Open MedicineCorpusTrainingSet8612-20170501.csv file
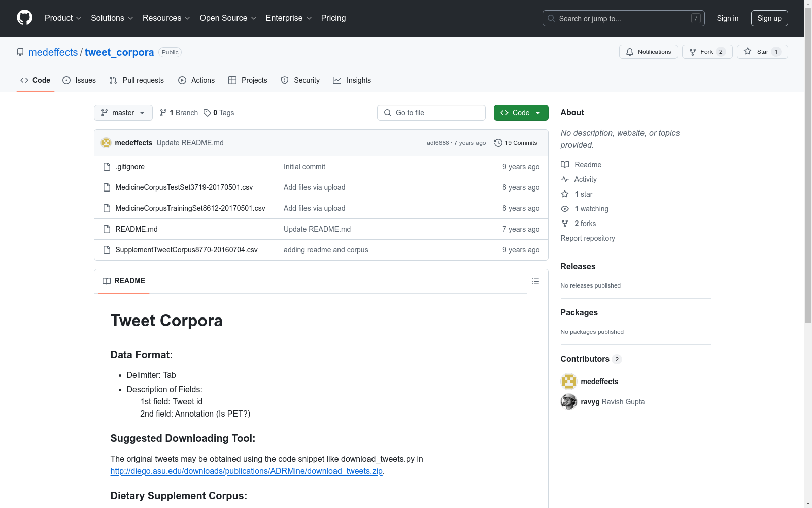The height and width of the screenshot is (508, 812). click(x=190, y=208)
